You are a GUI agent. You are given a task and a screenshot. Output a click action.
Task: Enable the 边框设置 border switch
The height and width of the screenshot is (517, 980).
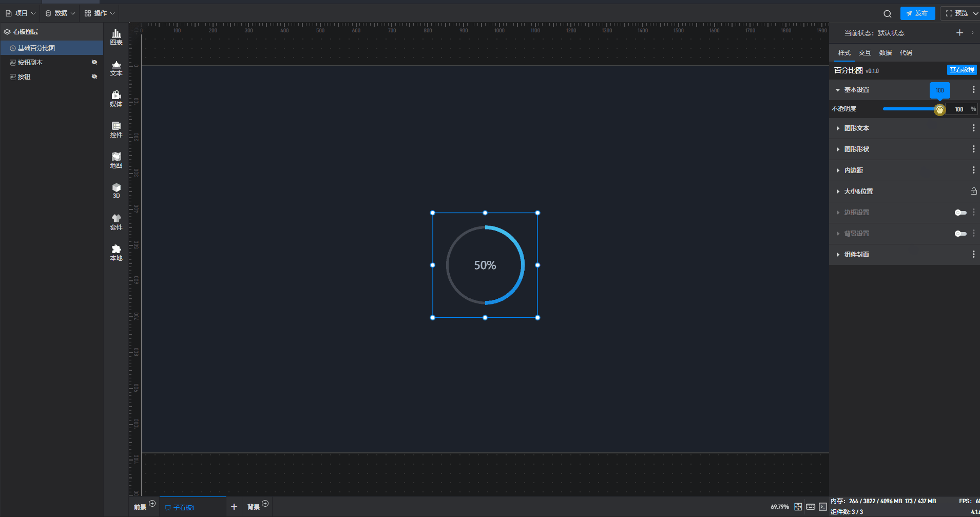(x=960, y=213)
